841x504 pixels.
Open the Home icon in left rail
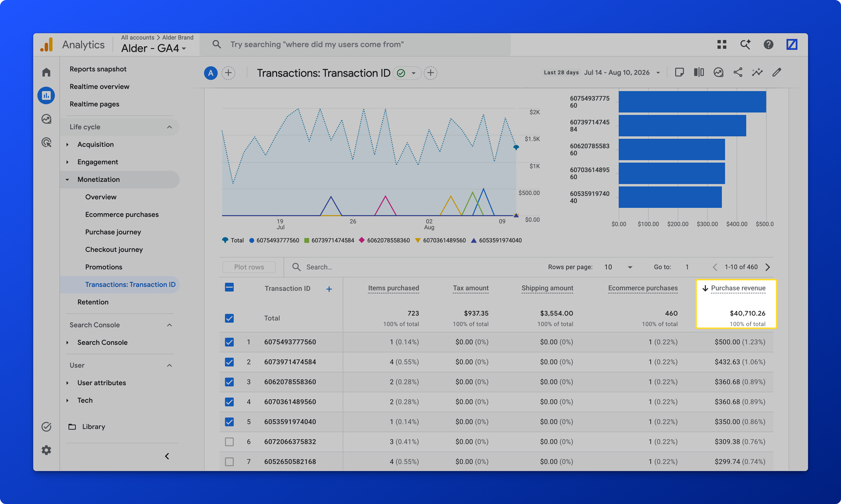pos(46,72)
